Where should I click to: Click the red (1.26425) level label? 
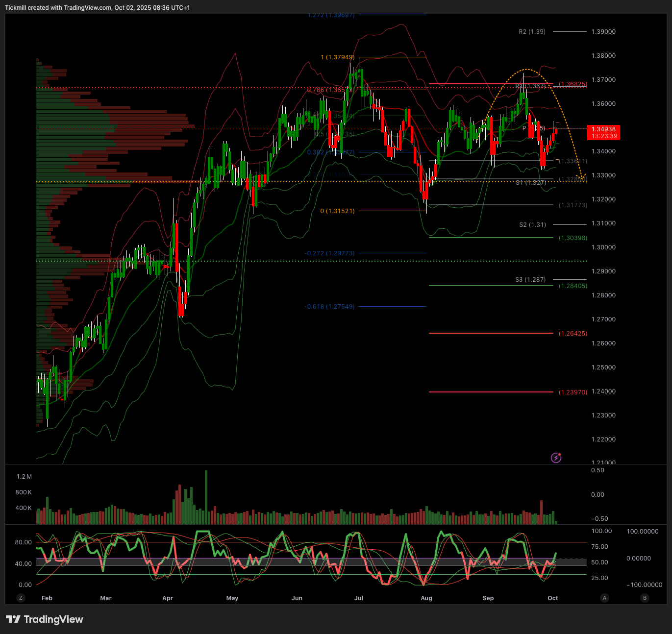point(572,334)
